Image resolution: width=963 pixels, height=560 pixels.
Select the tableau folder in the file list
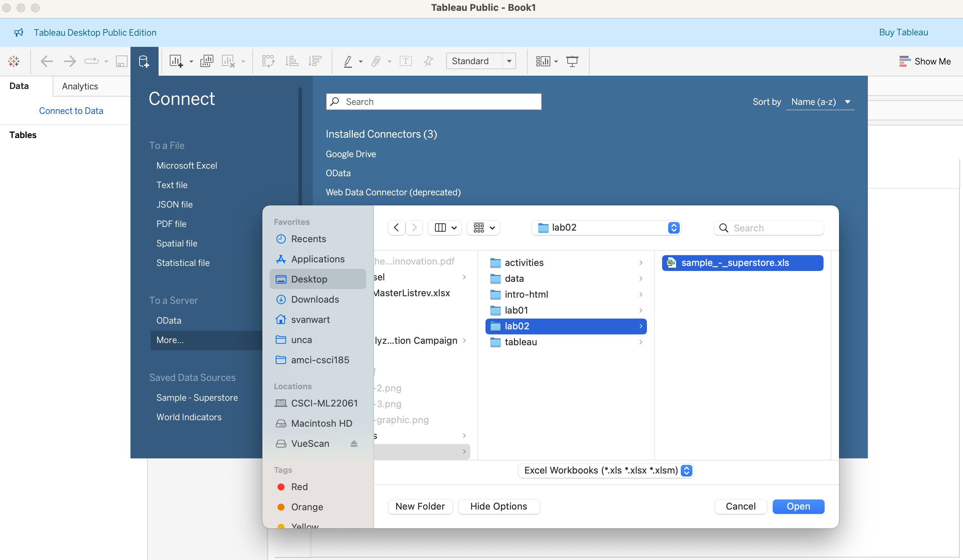520,342
